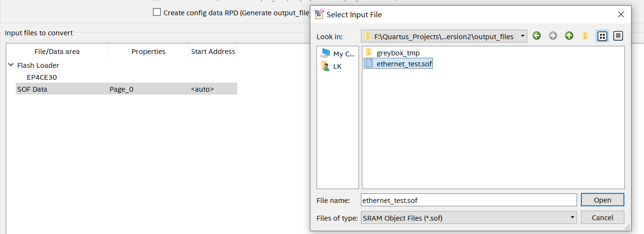Switch to Detail View mode
The height and width of the screenshot is (234, 644).
[x=618, y=36]
